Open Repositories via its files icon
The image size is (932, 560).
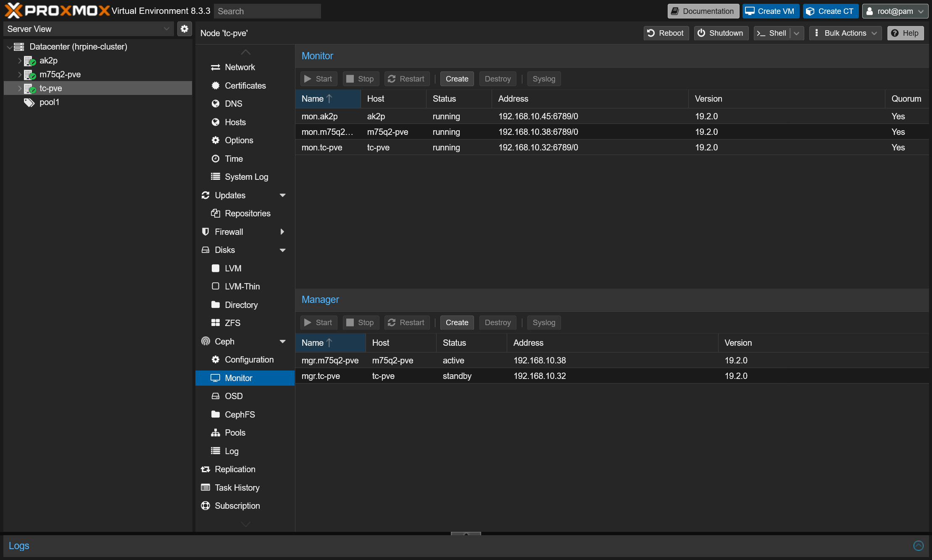pos(216,213)
